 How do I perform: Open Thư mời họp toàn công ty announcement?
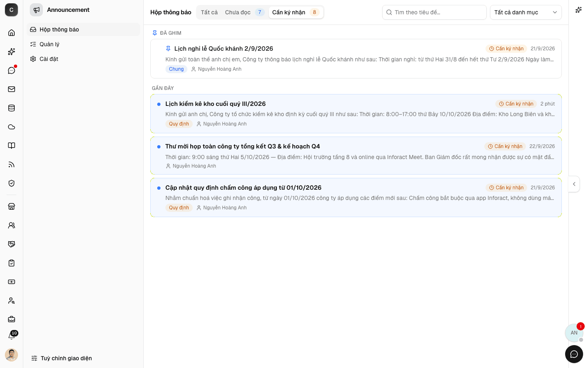click(x=356, y=156)
